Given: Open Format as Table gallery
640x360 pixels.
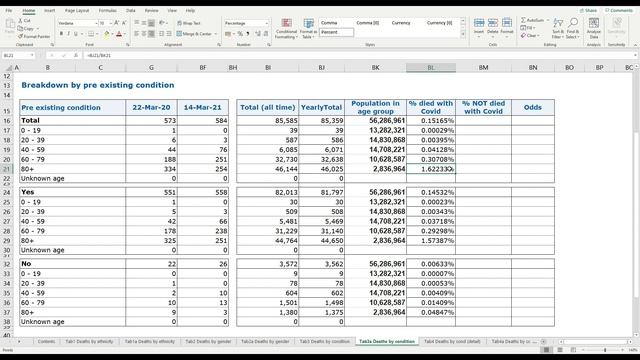Looking at the screenshot, I should [309, 29].
